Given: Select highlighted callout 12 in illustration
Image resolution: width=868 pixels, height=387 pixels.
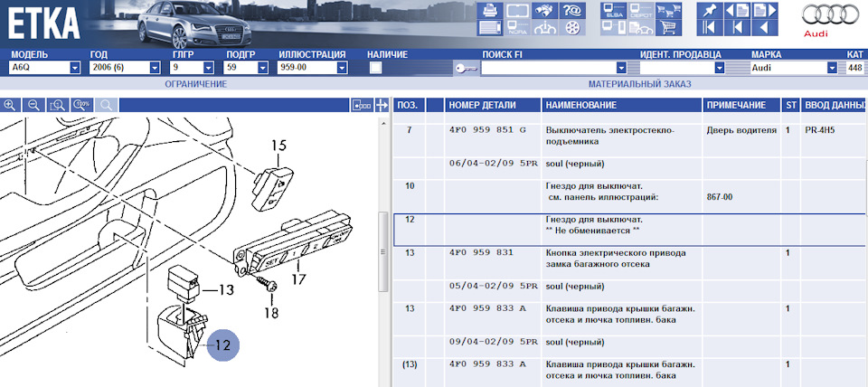Looking at the screenshot, I should coord(222,345).
